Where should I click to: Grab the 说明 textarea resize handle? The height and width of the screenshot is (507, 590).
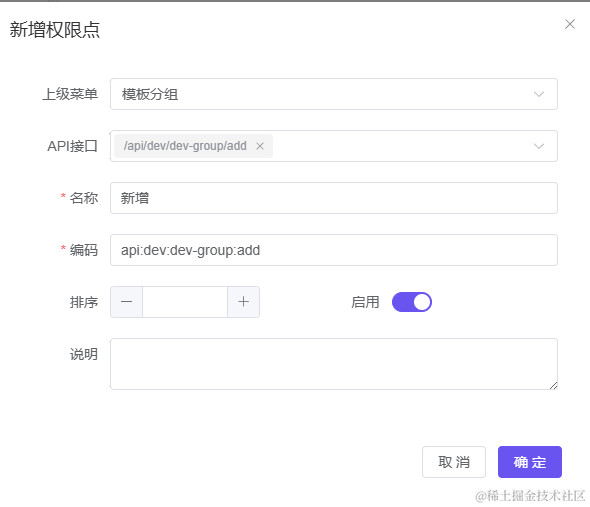(x=553, y=385)
